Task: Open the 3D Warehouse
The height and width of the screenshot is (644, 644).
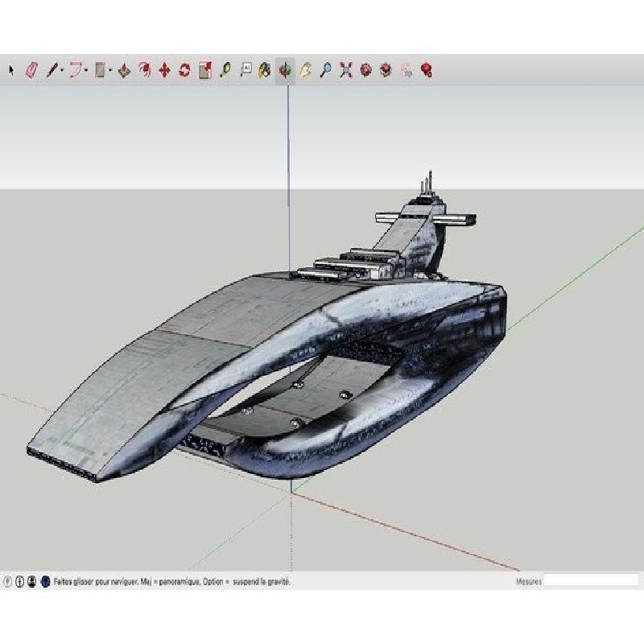Action: 365,70
